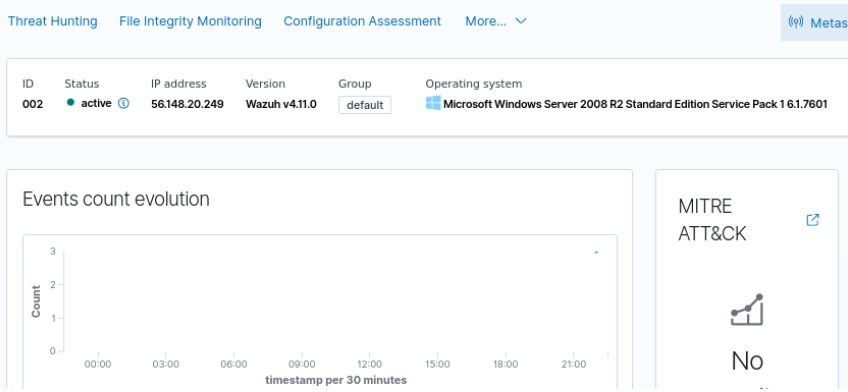Click the green data point on chart
The height and width of the screenshot is (392, 848).
596,253
